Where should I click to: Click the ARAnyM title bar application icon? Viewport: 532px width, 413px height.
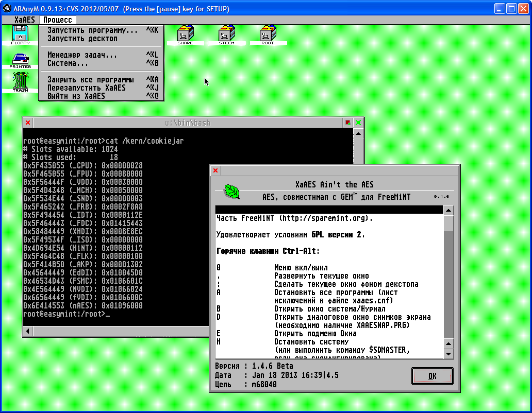(x=7, y=8)
